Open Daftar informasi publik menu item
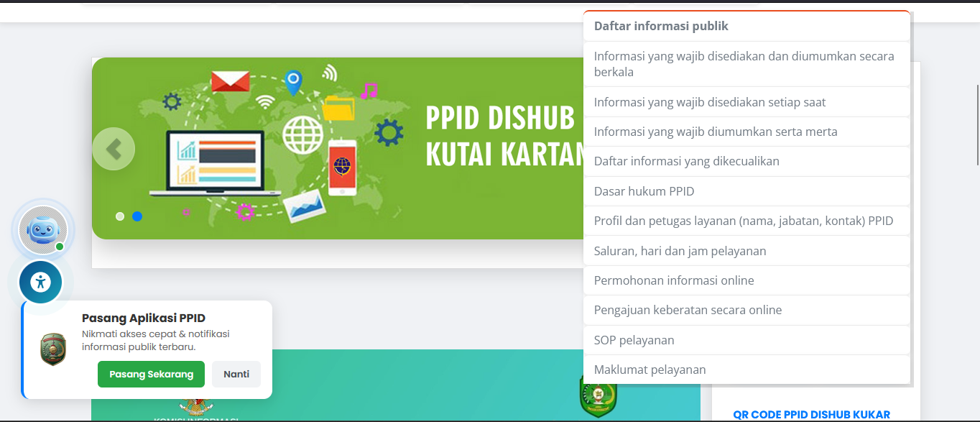The width and height of the screenshot is (980, 422). [747, 27]
